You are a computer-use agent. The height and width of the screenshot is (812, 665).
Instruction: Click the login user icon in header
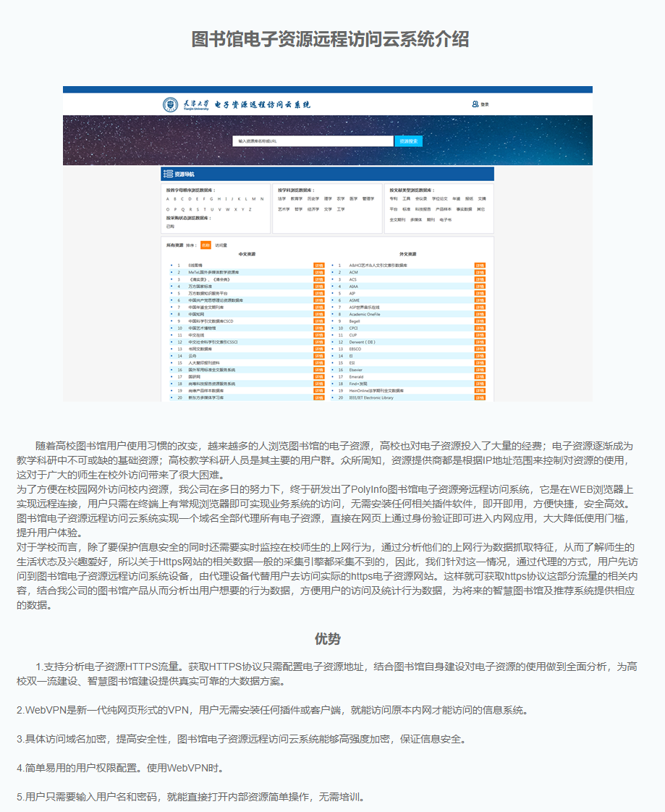(475, 104)
